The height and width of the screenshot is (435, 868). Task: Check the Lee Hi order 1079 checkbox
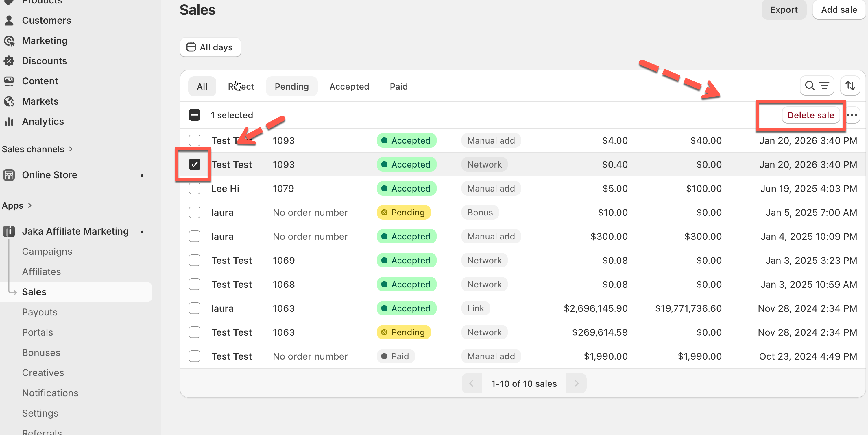click(x=194, y=189)
